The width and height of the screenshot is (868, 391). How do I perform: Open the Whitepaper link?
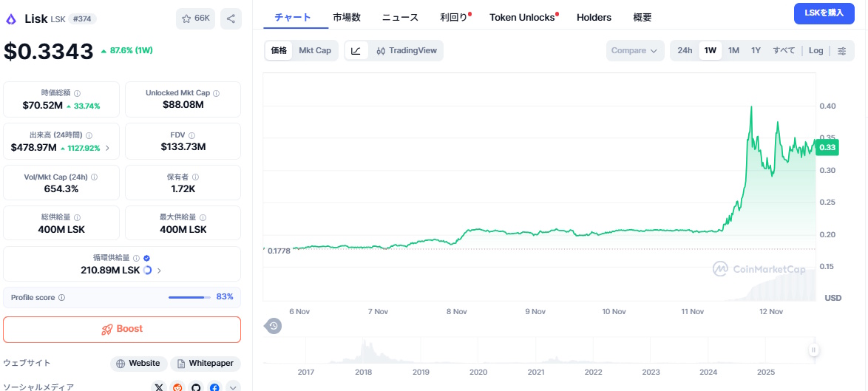click(206, 364)
